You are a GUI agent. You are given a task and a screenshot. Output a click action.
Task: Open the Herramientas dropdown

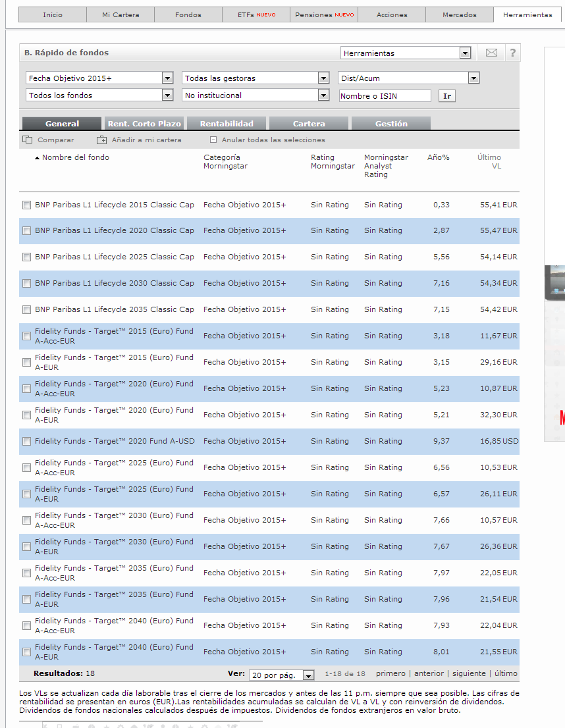click(406, 53)
